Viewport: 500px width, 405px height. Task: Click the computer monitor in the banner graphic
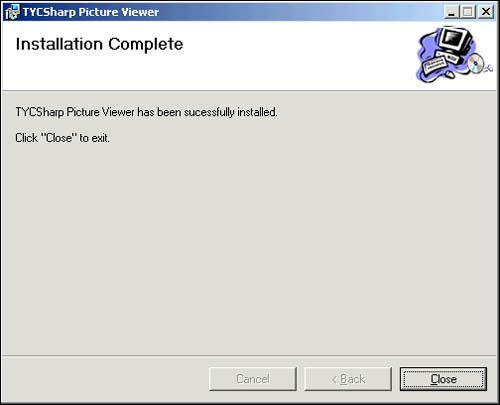coord(455,40)
